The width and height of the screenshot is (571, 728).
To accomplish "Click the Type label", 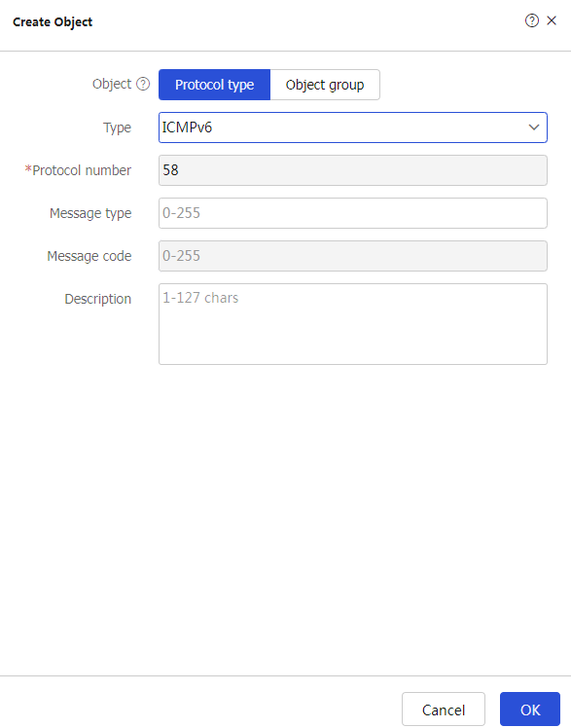I will (x=117, y=127).
